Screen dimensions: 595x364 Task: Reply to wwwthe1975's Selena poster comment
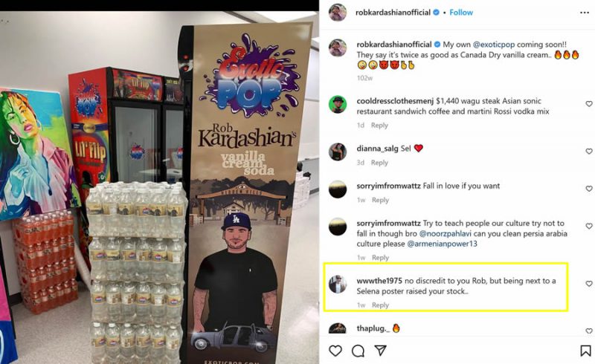tap(380, 305)
